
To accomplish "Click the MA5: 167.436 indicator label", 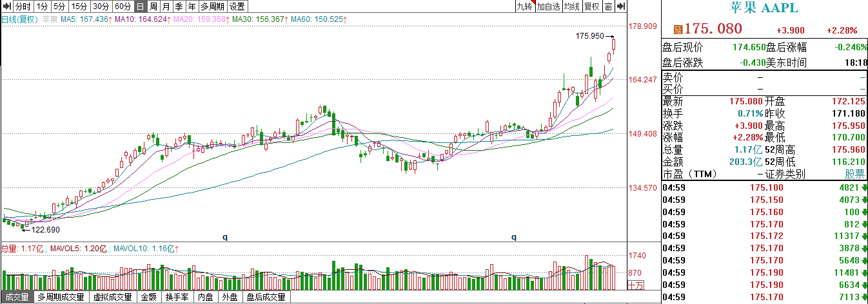I will coord(86,20).
